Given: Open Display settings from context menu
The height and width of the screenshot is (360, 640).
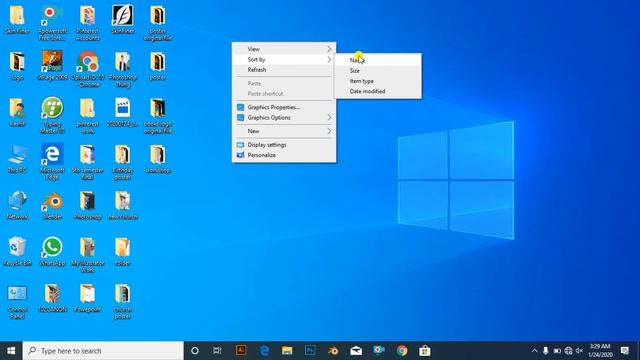Looking at the screenshot, I should [284, 145].
